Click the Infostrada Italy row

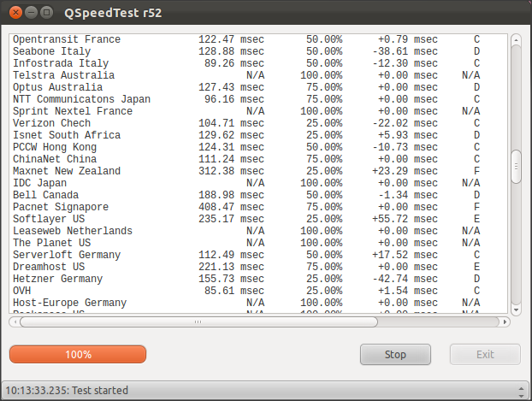pos(257,63)
